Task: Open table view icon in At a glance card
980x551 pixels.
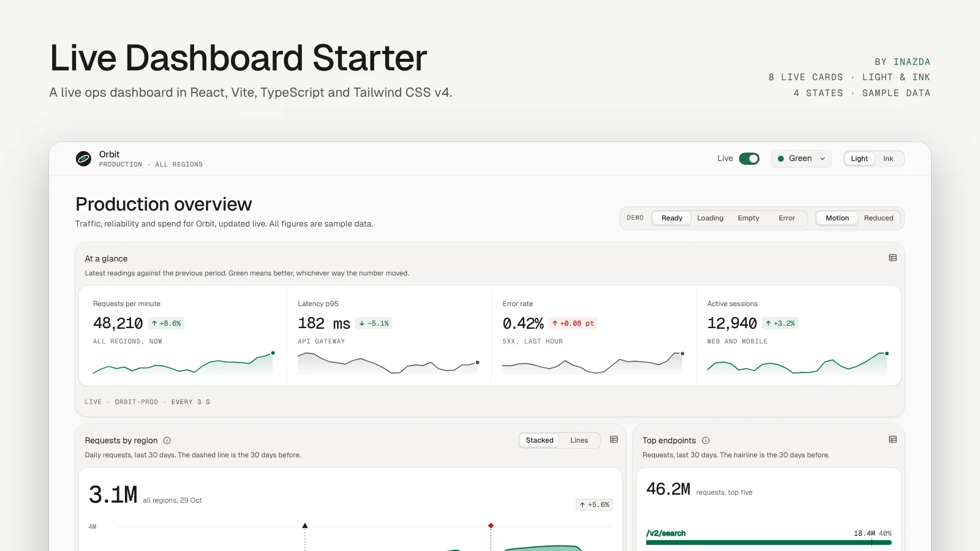Action: coord(892,258)
